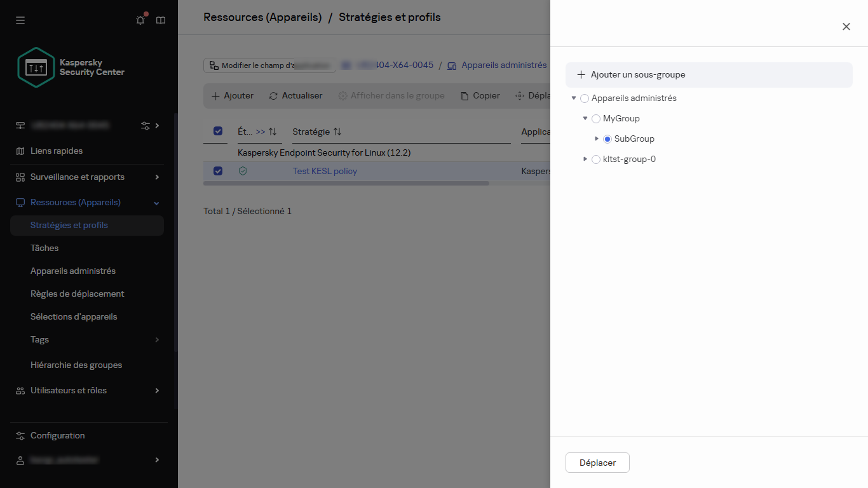Uncheck the Test KESL policy row checkbox
The width and height of the screenshot is (868, 488).
pyautogui.click(x=218, y=171)
